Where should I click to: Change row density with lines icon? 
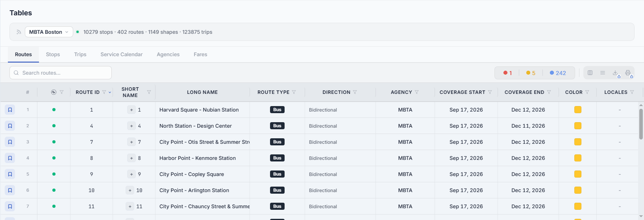[x=603, y=73]
